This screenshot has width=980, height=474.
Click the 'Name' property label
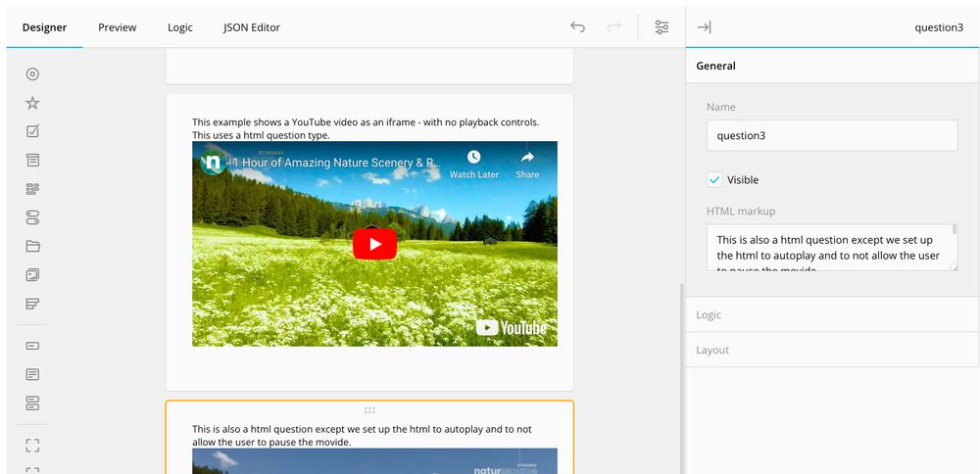click(x=720, y=107)
